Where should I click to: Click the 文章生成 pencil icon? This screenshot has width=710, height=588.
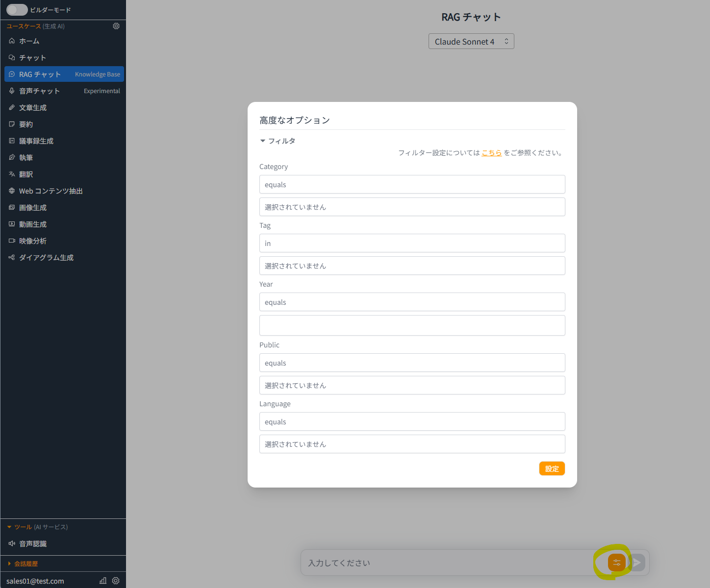12,108
